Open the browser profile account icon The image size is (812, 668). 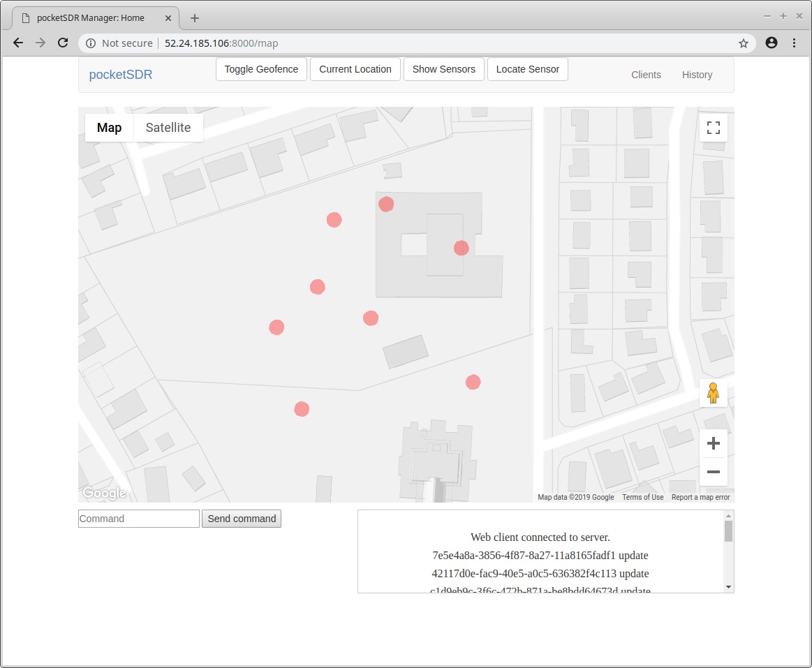point(771,43)
